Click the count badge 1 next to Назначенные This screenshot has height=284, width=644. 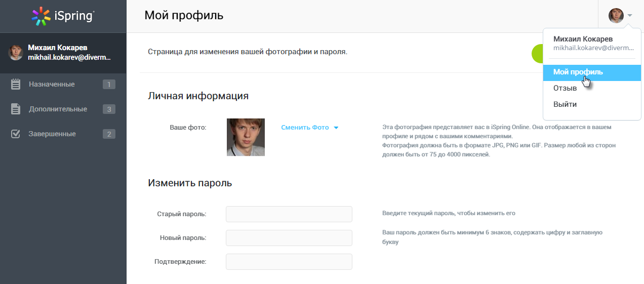109,85
